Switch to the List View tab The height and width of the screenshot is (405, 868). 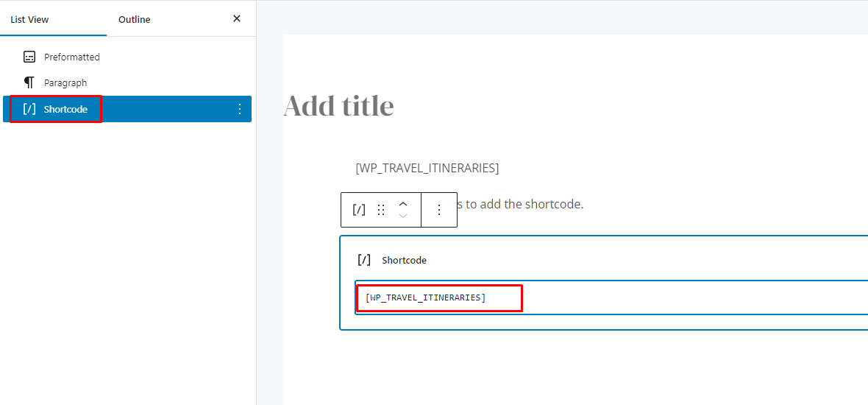click(29, 19)
